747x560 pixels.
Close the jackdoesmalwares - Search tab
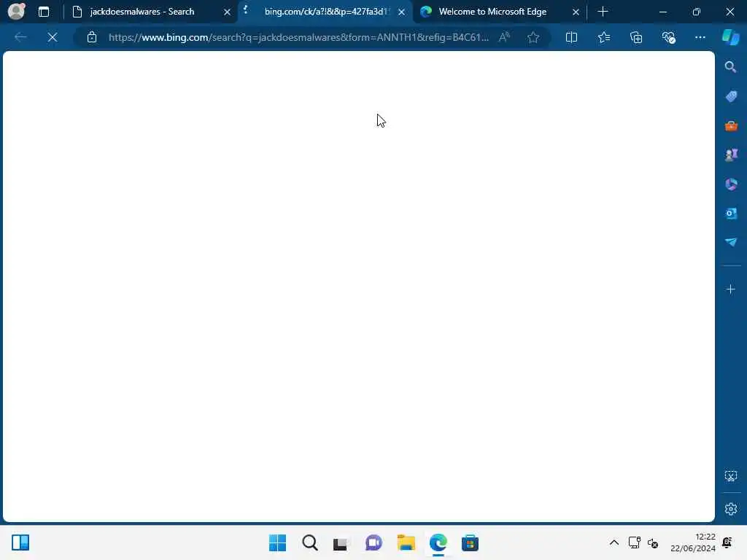point(228,12)
